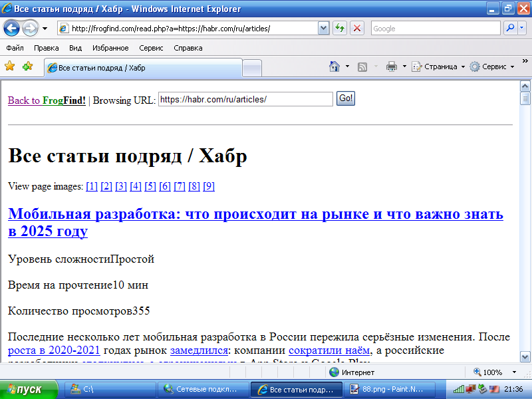The image size is (532, 399).
Task: Open page image link [2]
Action: click(x=106, y=186)
